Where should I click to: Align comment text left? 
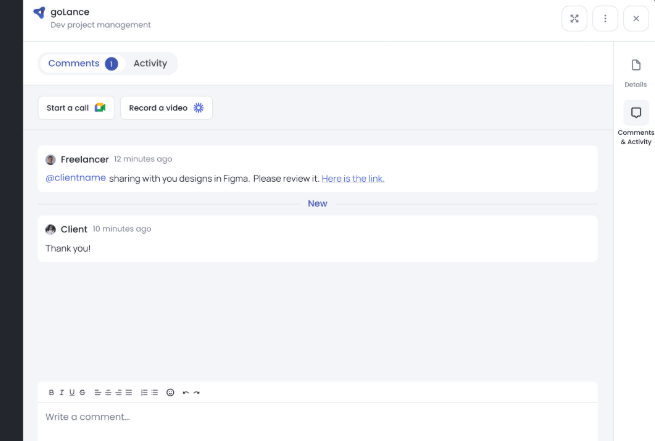click(x=98, y=392)
